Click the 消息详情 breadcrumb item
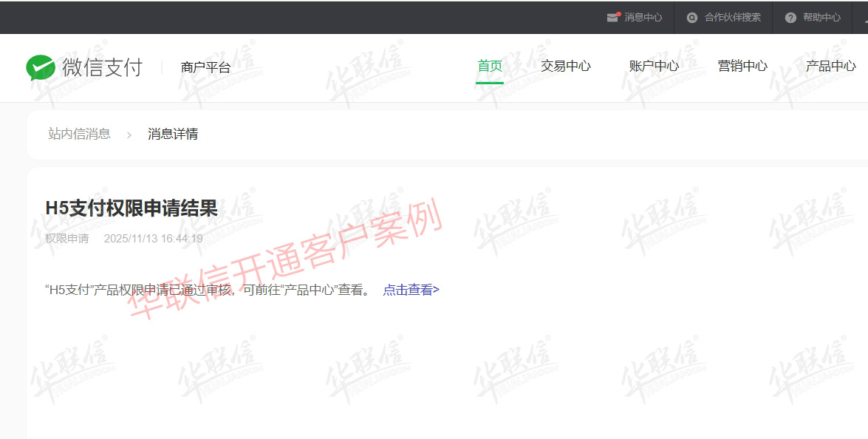The width and height of the screenshot is (868, 439). [x=173, y=134]
